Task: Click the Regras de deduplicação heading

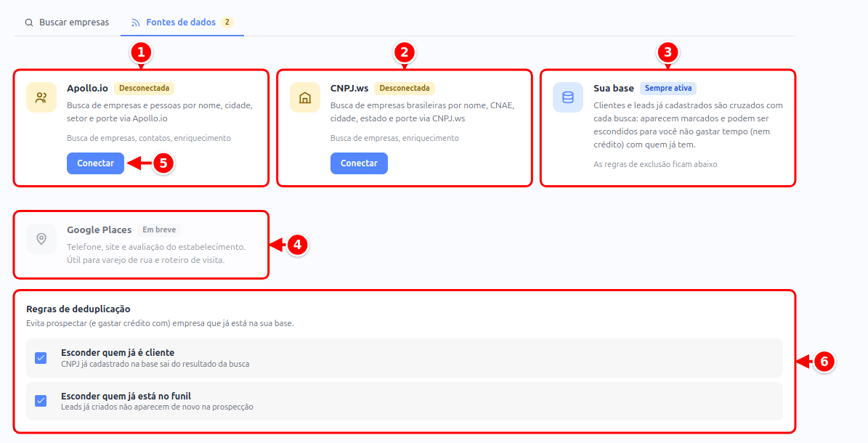Action: (78, 309)
